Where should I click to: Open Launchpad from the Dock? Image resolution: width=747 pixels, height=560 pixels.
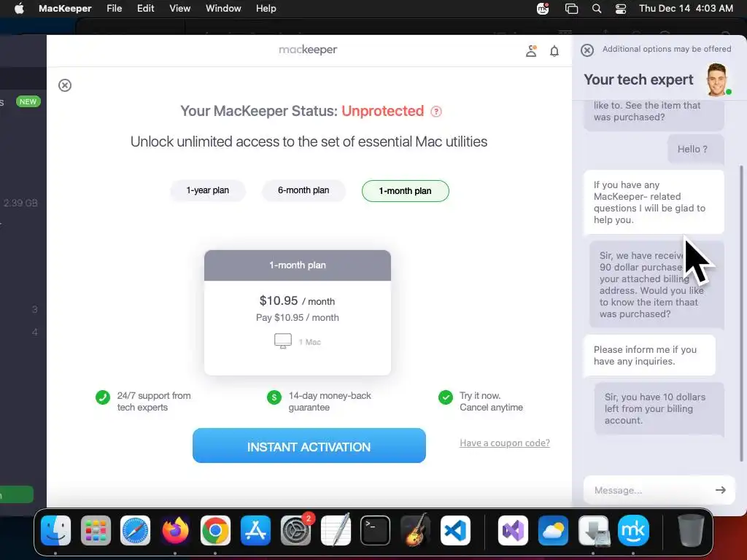pyautogui.click(x=96, y=530)
